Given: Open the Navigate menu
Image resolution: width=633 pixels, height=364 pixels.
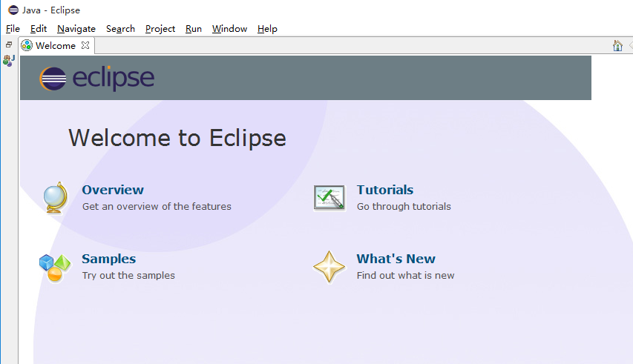Looking at the screenshot, I should coord(76,29).
